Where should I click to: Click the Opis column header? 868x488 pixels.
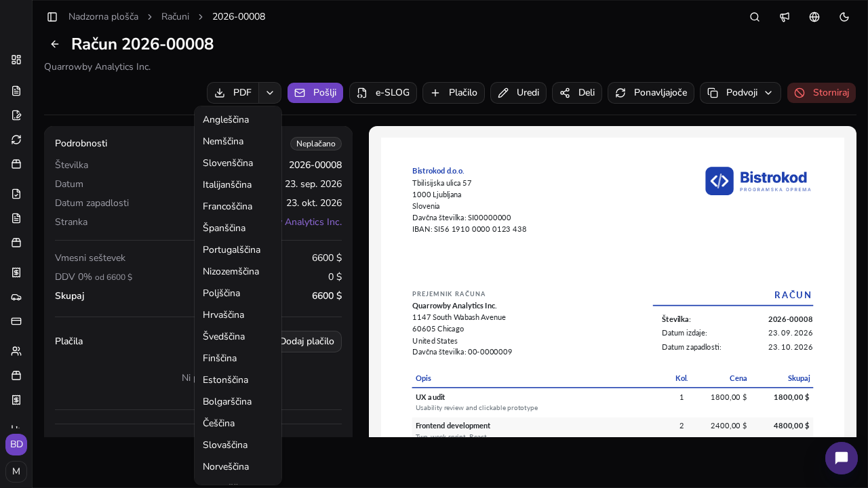[423, 378]
